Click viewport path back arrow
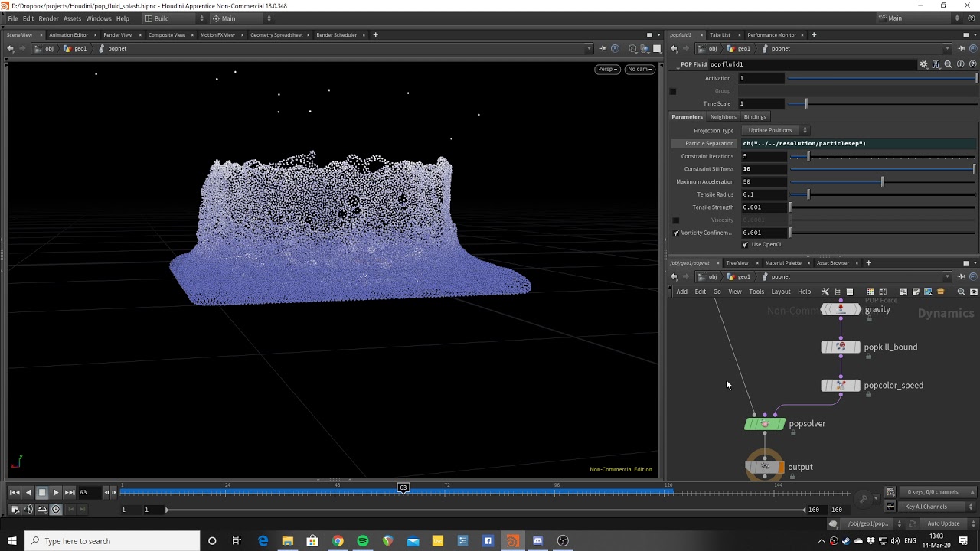Image resolution: width=980 pixels, height=551 pixels. pos(10,48)
